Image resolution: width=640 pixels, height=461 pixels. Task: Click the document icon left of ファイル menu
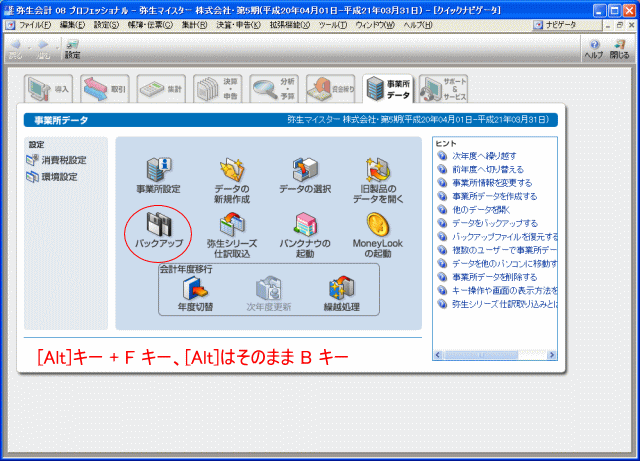click(11, 25)
